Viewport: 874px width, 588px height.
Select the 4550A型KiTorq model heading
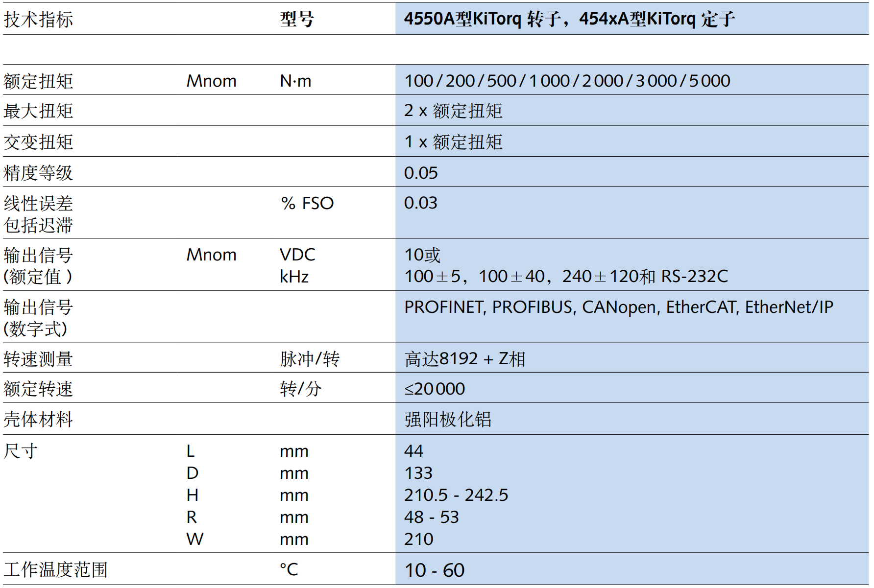pyautogui.click(x=569, y=19)
